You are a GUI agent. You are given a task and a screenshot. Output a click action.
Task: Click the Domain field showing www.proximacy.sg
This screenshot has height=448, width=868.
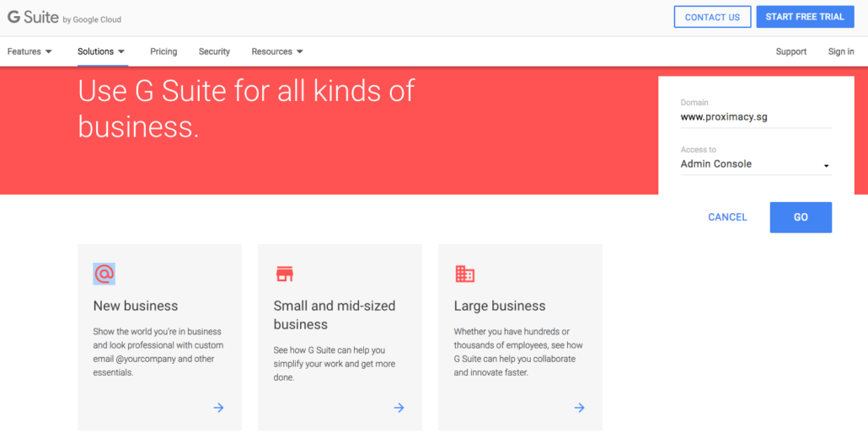[x=756, y=117]
